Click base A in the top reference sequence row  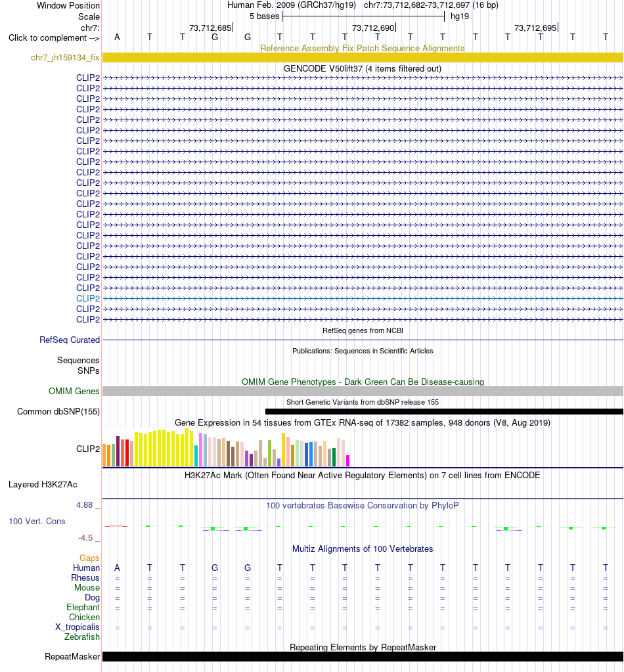coord(117,37)
